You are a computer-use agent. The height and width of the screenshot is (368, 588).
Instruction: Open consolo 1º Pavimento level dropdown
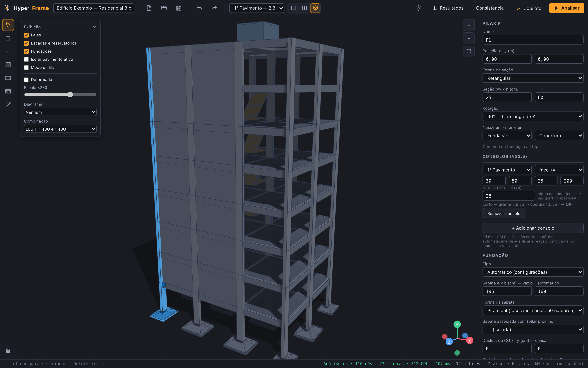click(507, 170)
